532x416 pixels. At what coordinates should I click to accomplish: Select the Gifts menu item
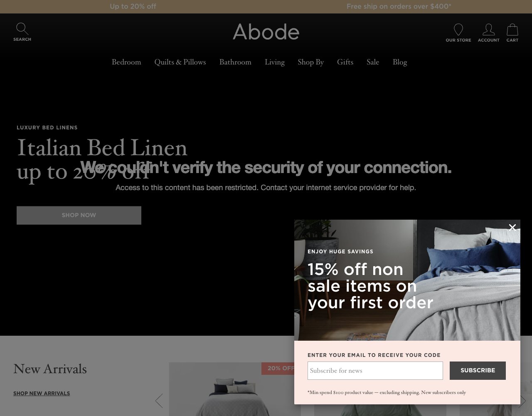click(345, 62)
